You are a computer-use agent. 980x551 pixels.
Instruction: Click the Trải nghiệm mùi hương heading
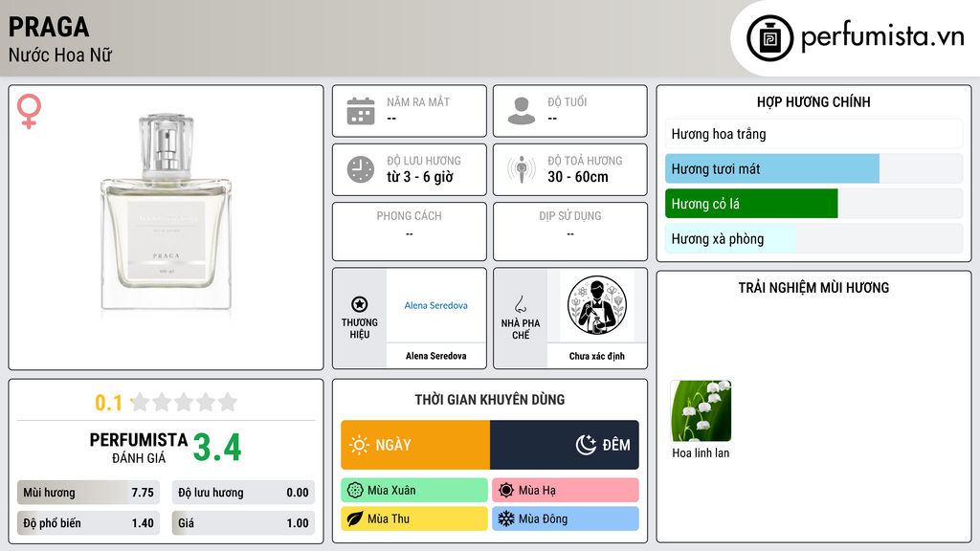tap(813, 287)
